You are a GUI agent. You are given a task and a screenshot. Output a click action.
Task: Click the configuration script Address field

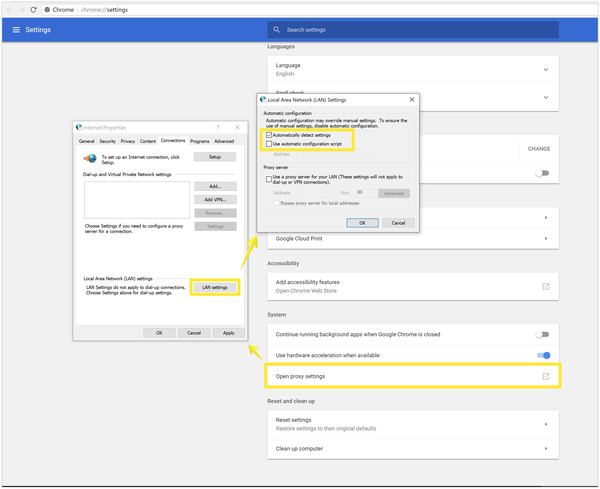[x=336, y=154]
